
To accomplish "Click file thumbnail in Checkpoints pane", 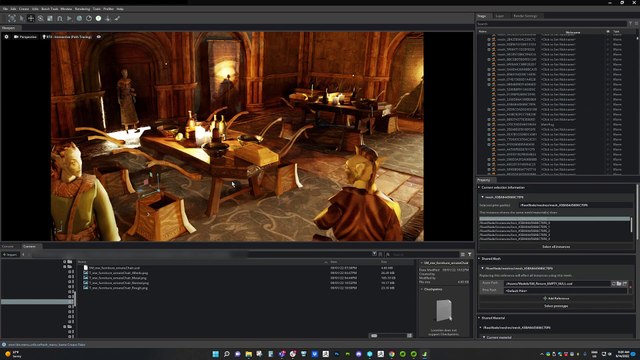I will pyautogui.click(x=444, y=311).
